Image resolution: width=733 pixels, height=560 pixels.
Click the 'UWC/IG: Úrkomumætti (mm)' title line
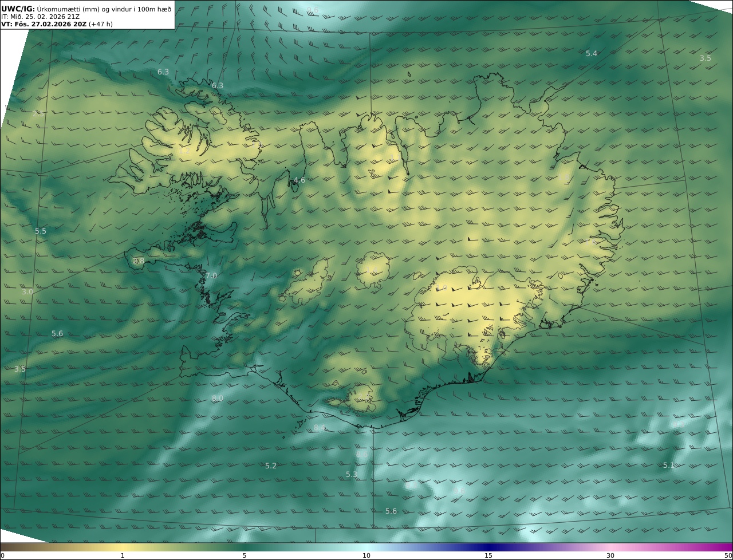tap(86, 9)
